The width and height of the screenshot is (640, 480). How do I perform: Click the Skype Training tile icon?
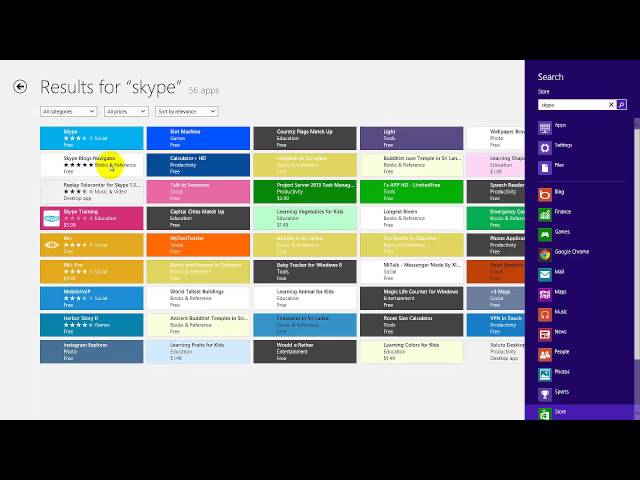tap(51, 218)
